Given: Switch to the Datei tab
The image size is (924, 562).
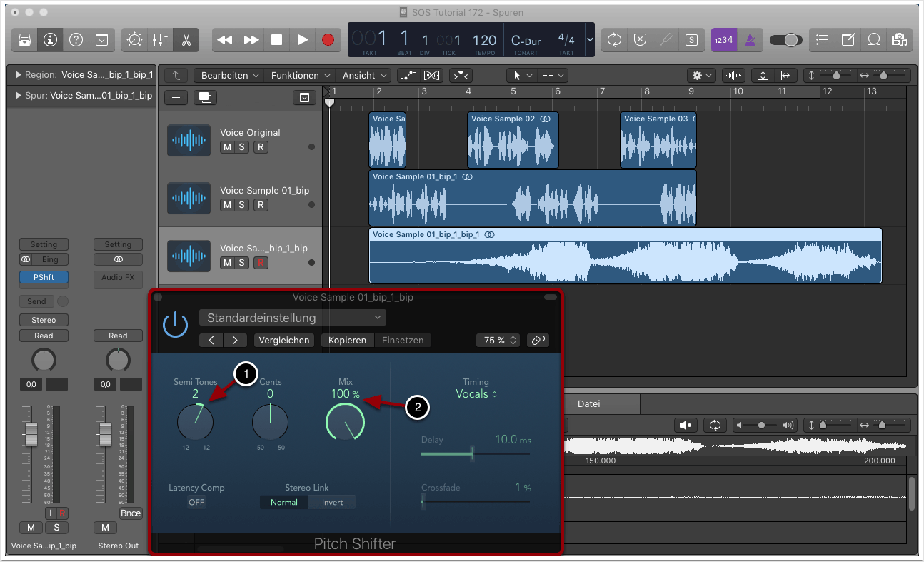Looking at the screenshot, I should [588, 403].
